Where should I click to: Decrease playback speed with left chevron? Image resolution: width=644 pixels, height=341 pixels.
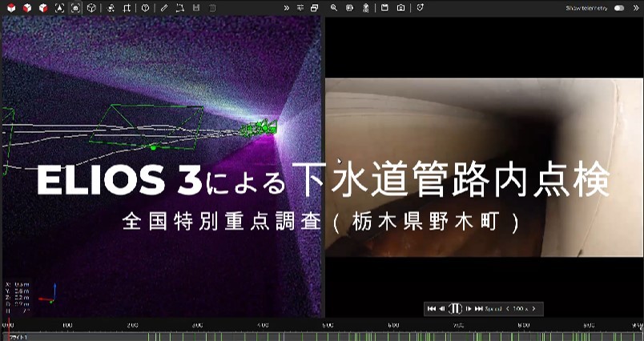[x=508, y=309]
